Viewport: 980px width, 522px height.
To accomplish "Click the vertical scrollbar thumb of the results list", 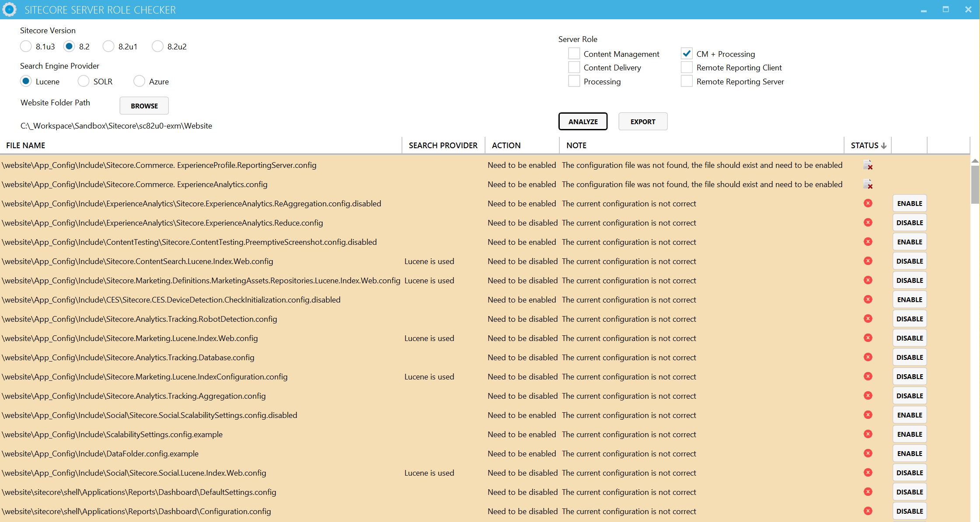I will 975,184.
